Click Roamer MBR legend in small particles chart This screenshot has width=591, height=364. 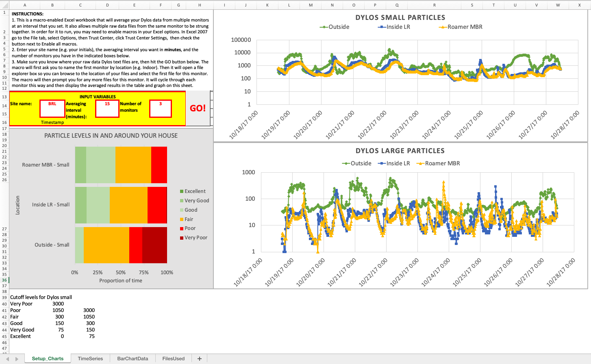(x=461, y=27)
